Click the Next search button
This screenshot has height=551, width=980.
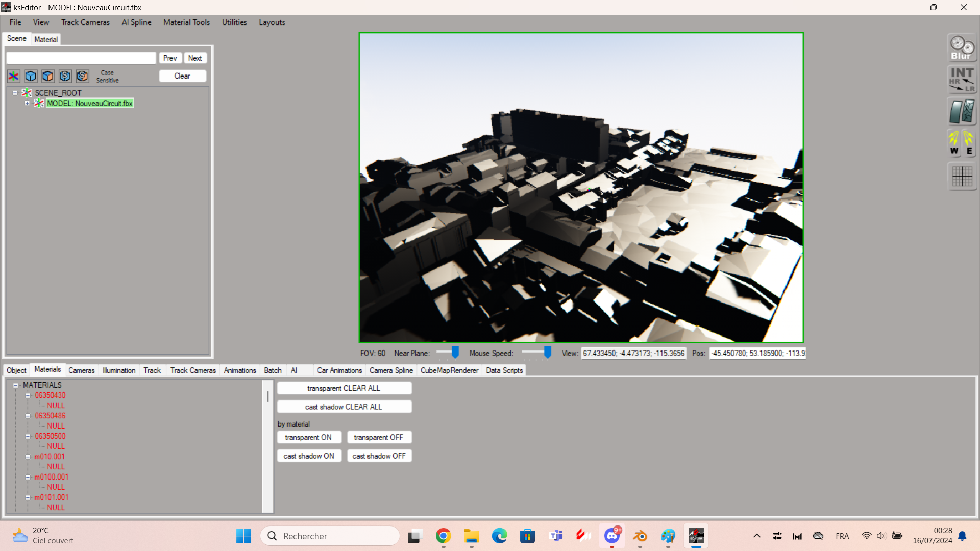click(x=195, y=58)
